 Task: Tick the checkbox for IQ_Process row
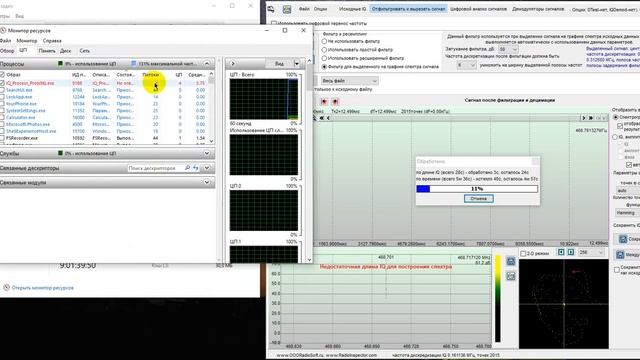point(2,83)
